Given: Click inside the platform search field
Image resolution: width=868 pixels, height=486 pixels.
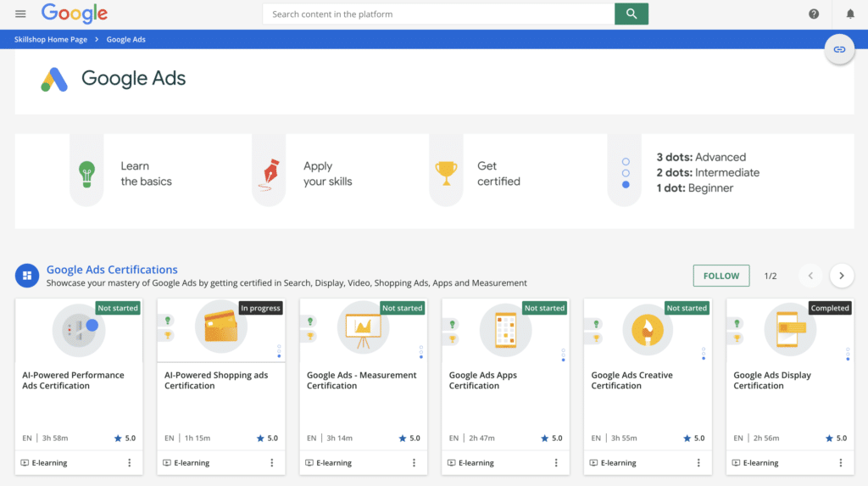Looking at the screenshot, I should pos(438,14).
